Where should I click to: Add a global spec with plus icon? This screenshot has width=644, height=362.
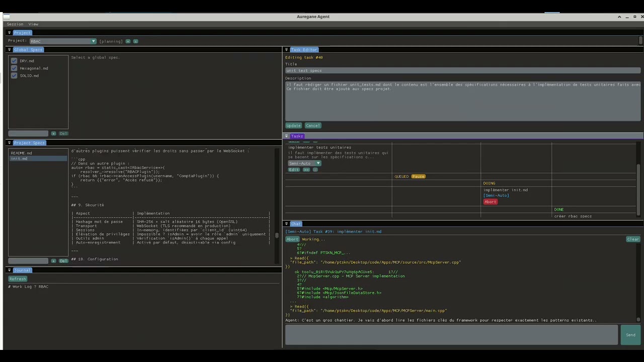[53, 134]
